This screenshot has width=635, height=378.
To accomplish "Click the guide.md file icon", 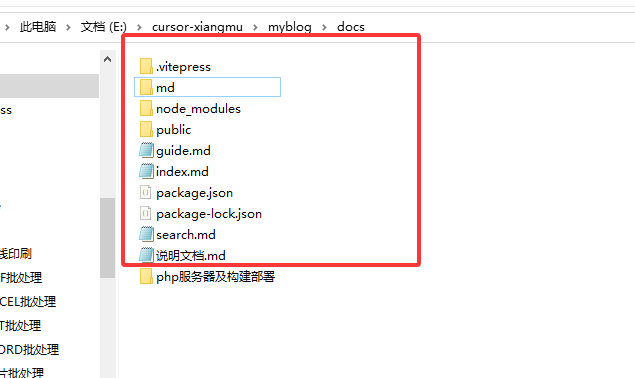I will tap(146, 150).
